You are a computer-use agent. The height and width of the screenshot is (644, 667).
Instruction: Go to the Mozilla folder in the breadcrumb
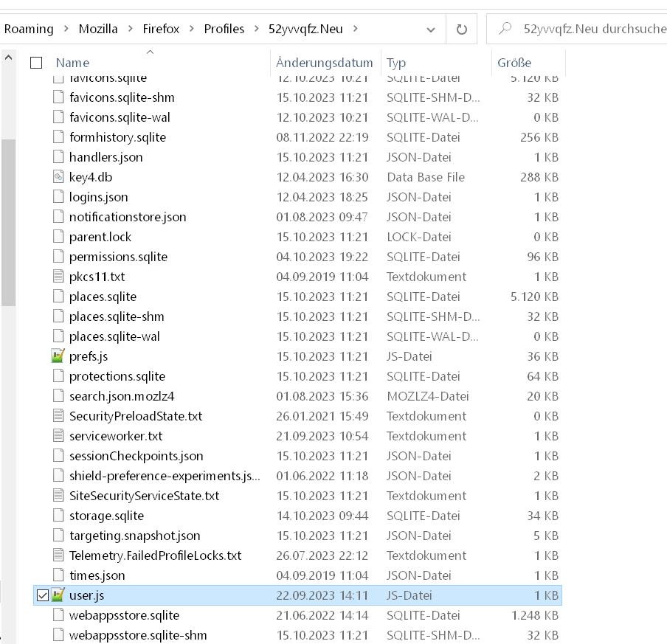[98, 30]
